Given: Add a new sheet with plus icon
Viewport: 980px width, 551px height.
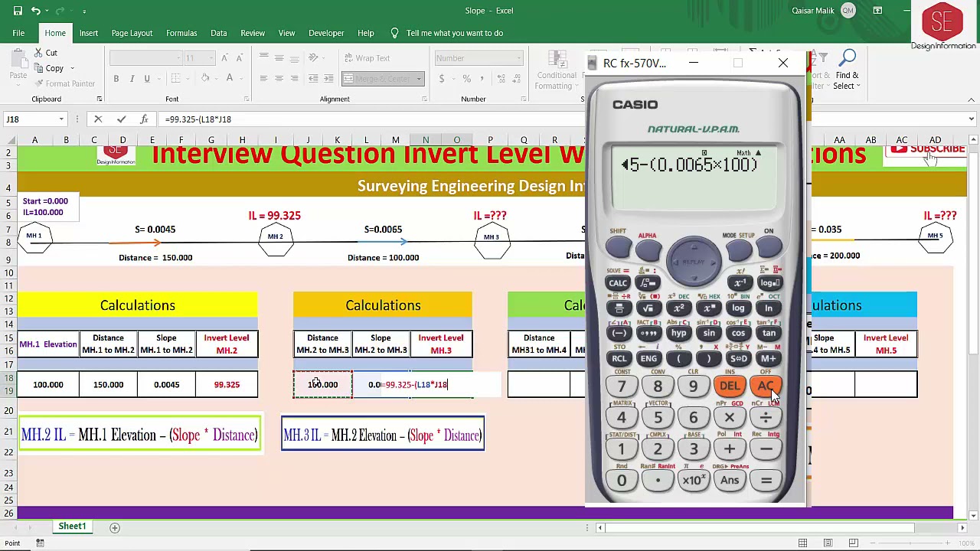Looking at the screenshot, I should coord(115,527).
